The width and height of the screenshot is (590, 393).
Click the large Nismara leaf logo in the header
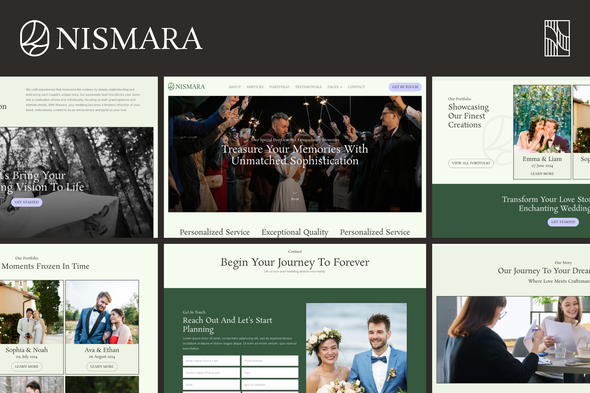point(34,38)
